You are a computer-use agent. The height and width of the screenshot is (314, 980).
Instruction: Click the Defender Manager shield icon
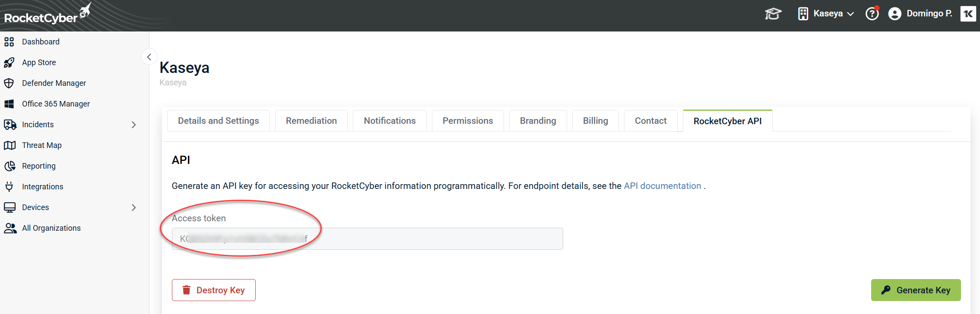pos(9,83)
